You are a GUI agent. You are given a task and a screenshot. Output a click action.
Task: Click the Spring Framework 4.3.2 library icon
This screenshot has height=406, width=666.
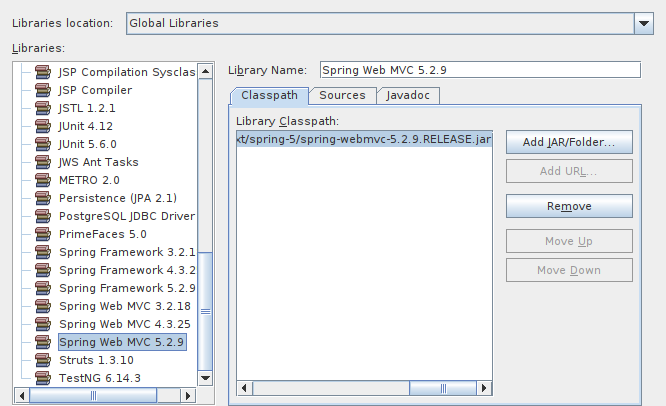coord(43,270)
